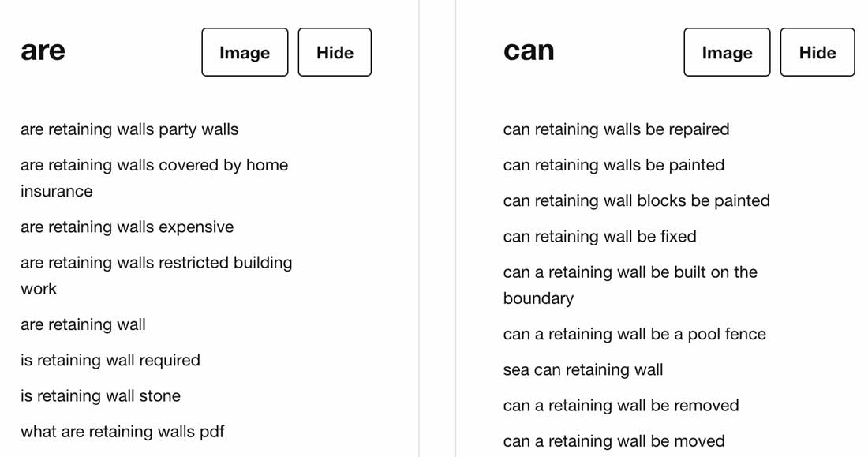Click 'are retaining walls expensive' suggestion
The image size is (868, 457).
click(127, 227)
